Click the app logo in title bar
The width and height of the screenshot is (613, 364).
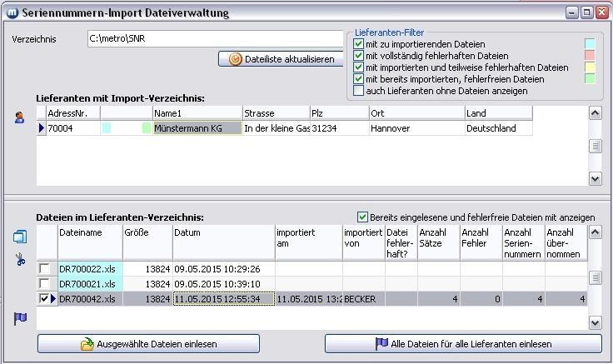click(11, 12)
